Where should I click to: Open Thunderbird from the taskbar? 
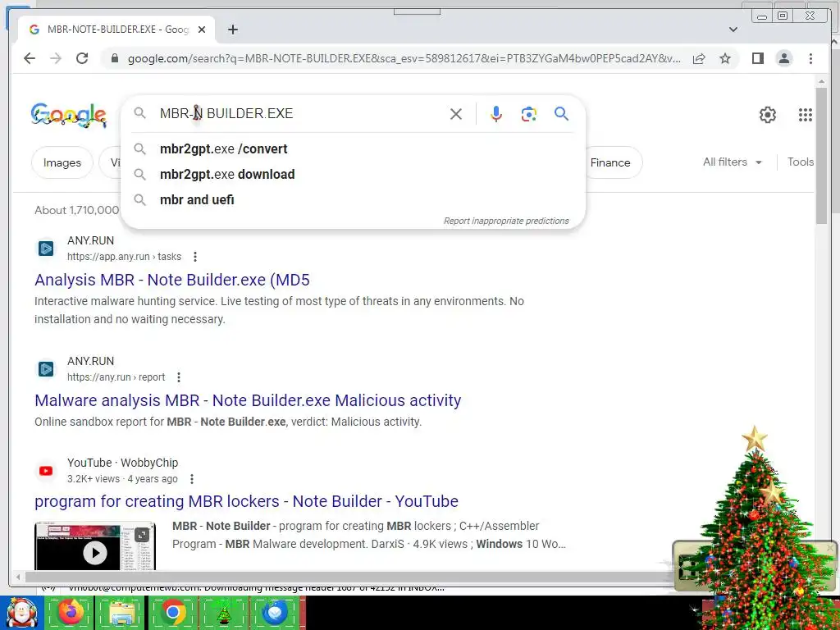(276, 613)
